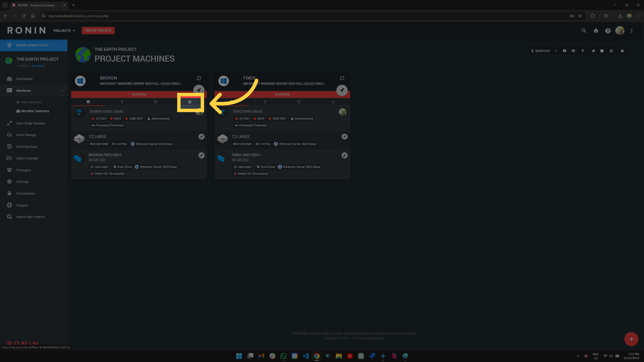Image resolution: width=644 pixels, height=362 pixels.
Task: Click the fixed.ronin.cloud address
Action: (x=248, y=111)
